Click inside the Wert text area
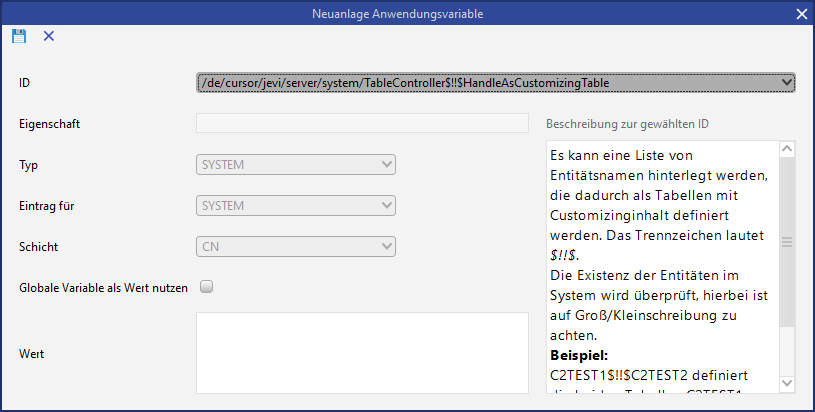This screenshot has height=412, width=815. coord(362,353)
